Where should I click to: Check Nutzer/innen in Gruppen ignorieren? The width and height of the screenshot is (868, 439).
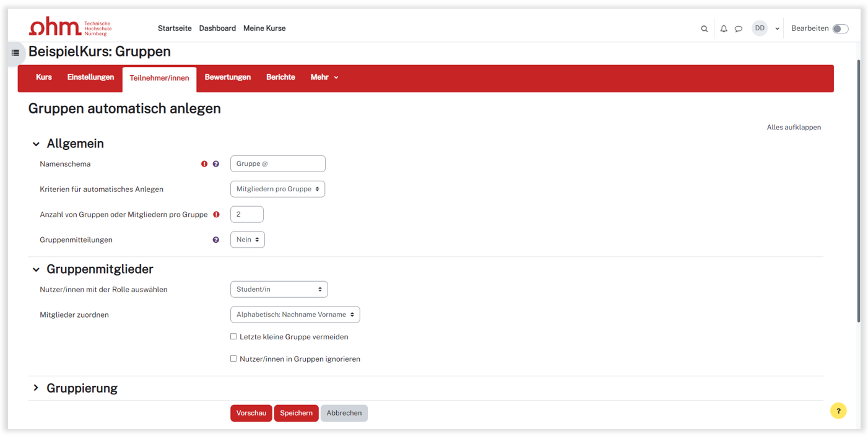click(233, 359)
